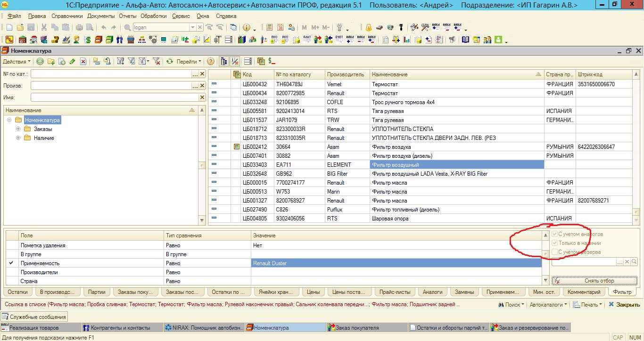Add new item with green plus icon
Viewport: 644px width, 341px height.
pos(40,61)
